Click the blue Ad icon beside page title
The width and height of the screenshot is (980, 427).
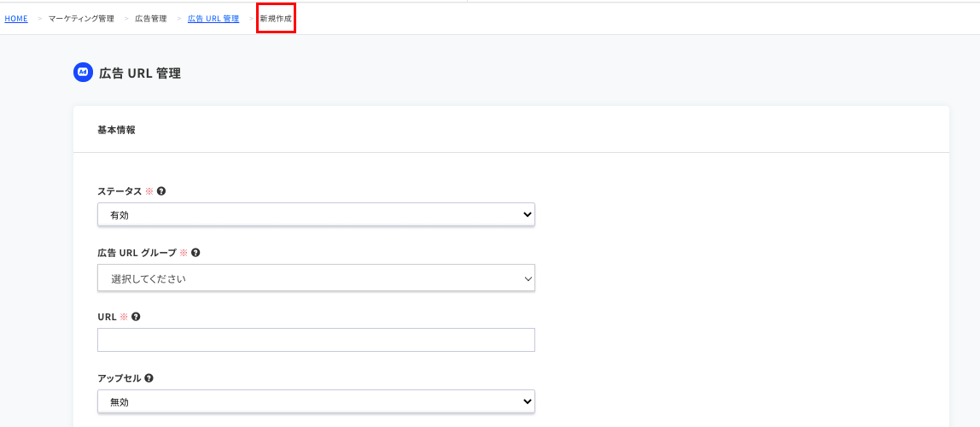point(83,73)
